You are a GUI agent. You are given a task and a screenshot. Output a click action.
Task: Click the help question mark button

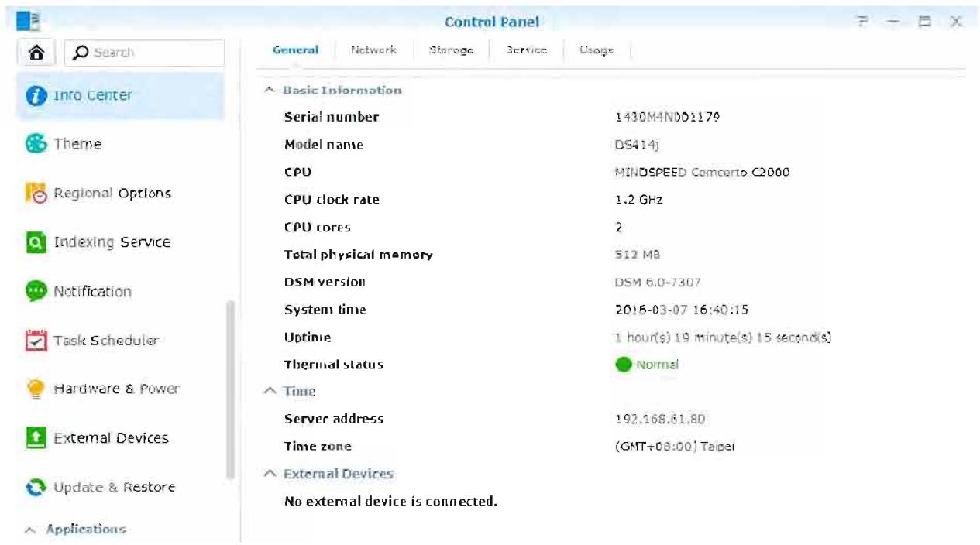[x=861, y=22]
